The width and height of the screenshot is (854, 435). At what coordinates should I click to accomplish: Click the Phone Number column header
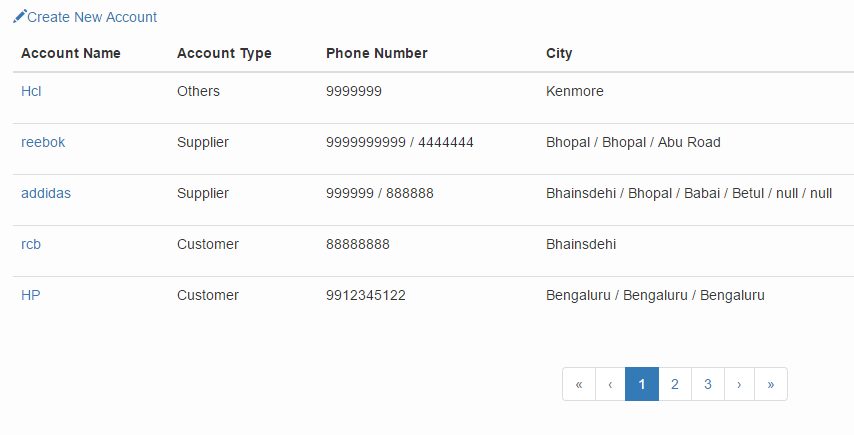click(377, 53)
